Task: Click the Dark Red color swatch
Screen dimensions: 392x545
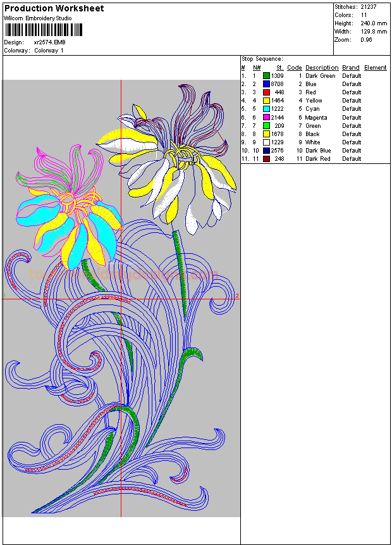Action: pyautogui.click(x=266, y=159)
